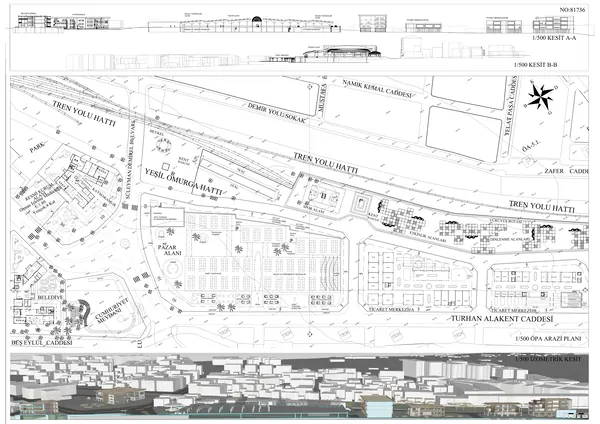
Task: Click the circular monument symbol above YEŞİL OMURGA HATTI
Action: [164, 146]
